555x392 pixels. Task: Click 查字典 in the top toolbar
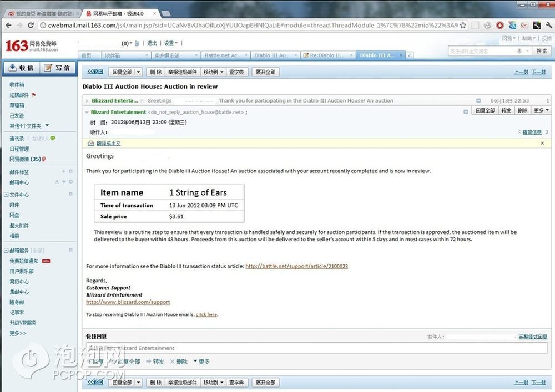(x=236, y=72)
